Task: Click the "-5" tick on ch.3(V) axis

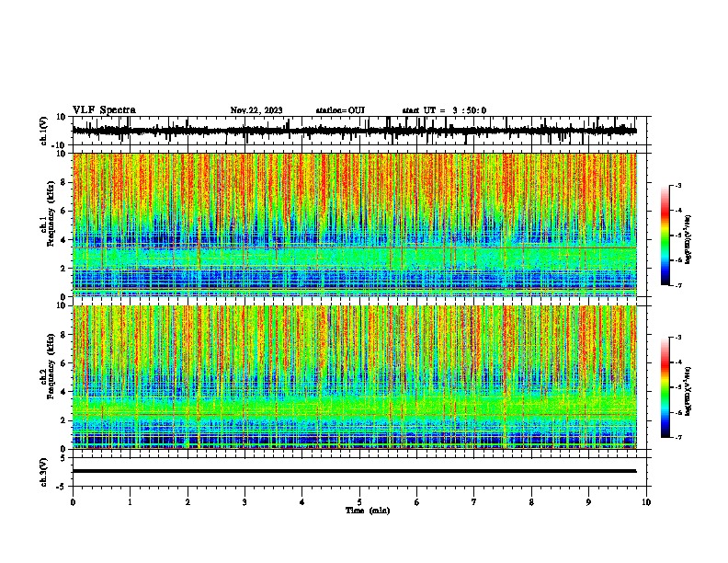Action: [63, 487]
